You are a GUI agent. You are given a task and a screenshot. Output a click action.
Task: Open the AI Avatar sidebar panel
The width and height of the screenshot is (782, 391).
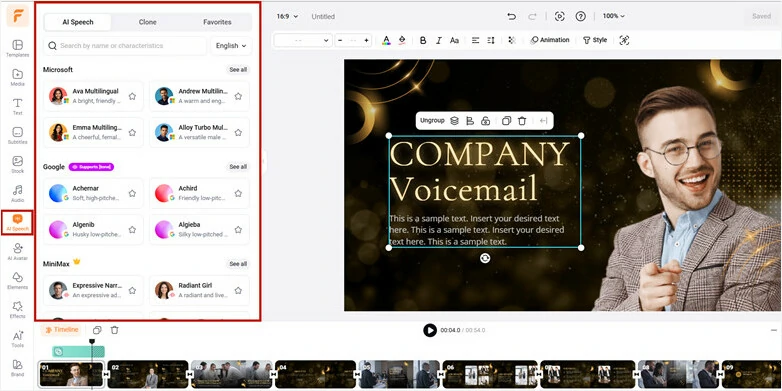17,251
